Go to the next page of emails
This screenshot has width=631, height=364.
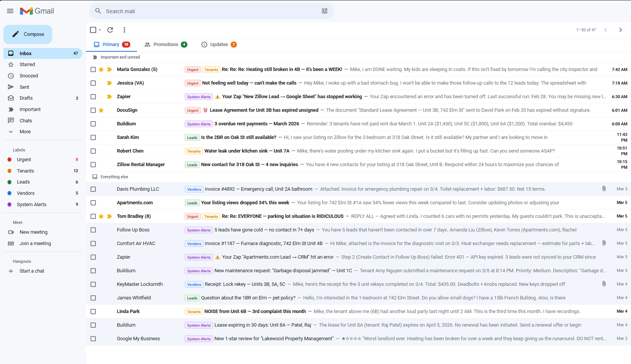(x=620, y=30)
